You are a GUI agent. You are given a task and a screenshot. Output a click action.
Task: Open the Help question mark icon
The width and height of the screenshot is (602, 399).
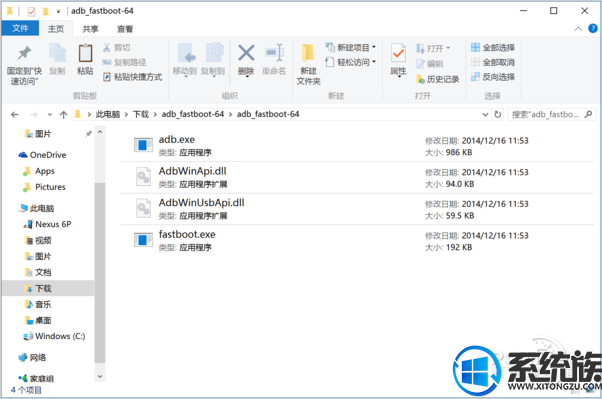pyautogui.click(x=593, y=28)
